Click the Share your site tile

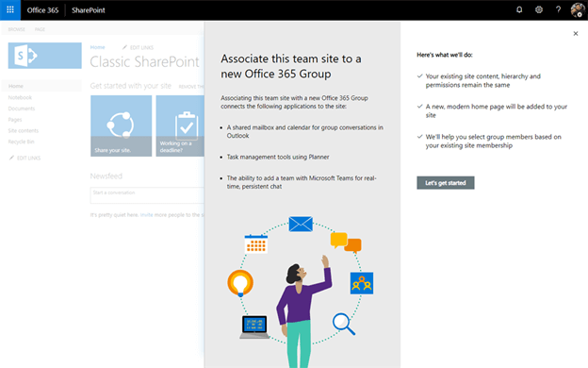tap(122, 125)
